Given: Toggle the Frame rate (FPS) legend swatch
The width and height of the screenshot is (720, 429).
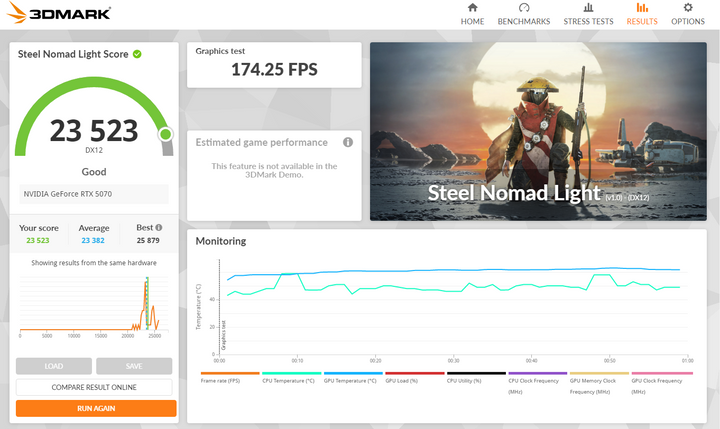Looking at the screenshot, I should point(230,373).
